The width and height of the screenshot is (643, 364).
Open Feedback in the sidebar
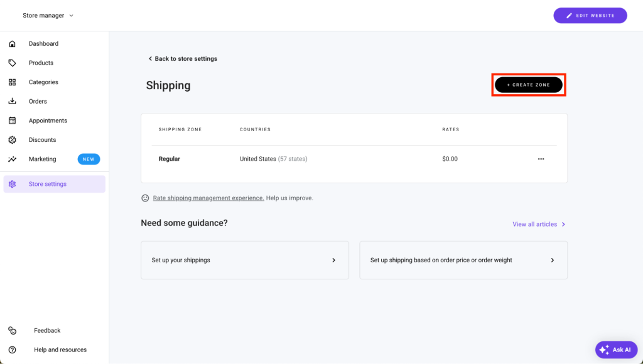[x=47, y=330]
